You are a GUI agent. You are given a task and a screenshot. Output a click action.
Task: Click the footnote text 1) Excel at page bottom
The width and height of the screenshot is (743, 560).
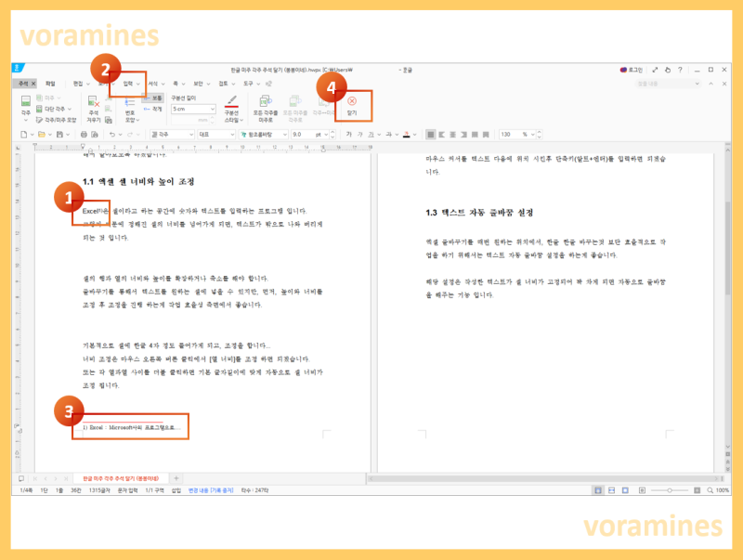[x=131, y=427]
